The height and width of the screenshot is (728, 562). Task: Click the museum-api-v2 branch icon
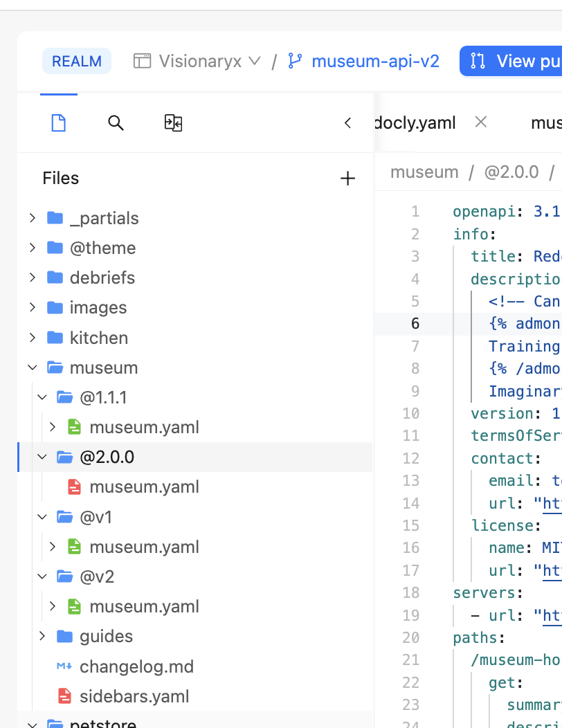click(x=296, y=62)
